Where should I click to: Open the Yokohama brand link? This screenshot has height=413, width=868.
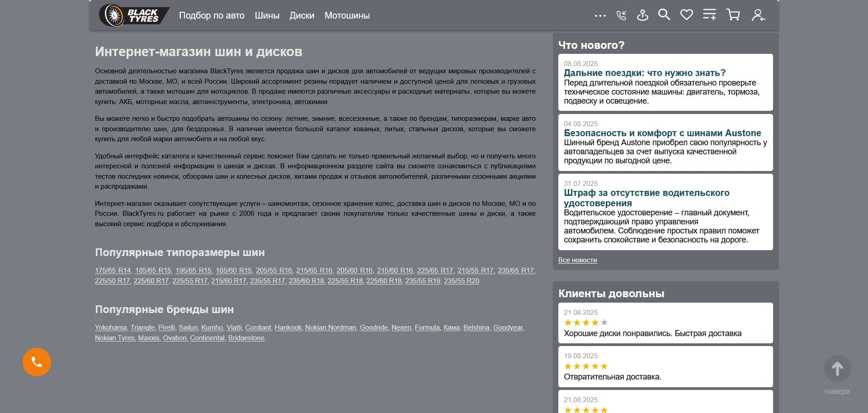tap(111, 328)
